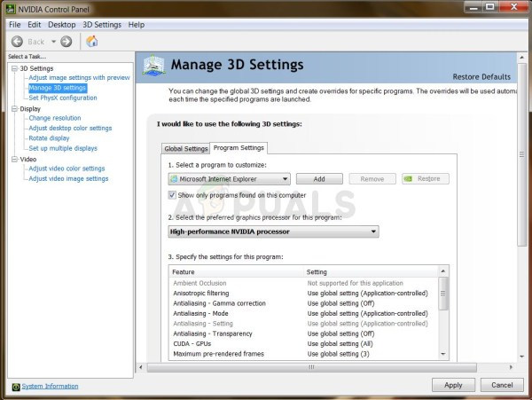Click Restore Defaults link
The width and height of the screenshot is (532, 400).
pos(481,77)
